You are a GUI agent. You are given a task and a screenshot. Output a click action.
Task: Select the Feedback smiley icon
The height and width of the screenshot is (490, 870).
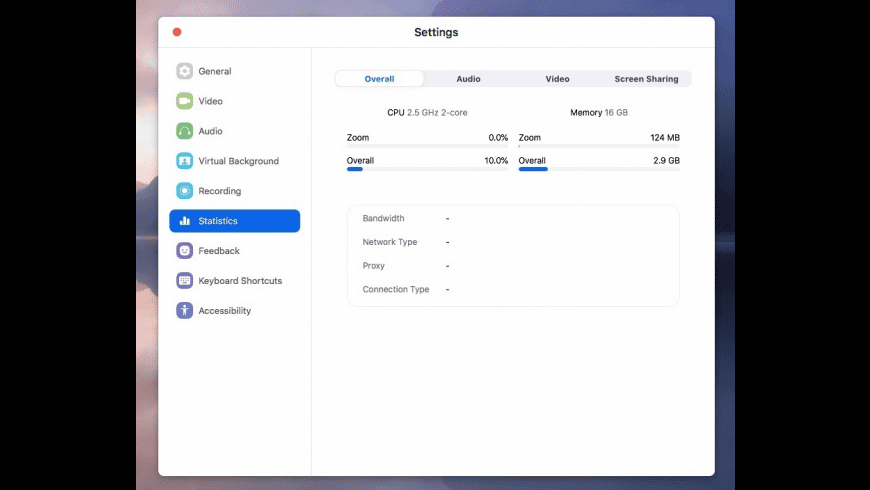184,251
